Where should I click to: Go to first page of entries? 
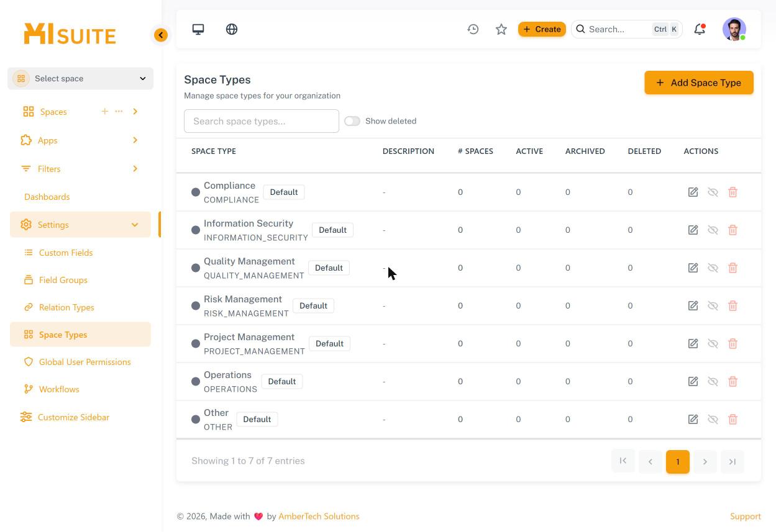(x=623, y=461)
